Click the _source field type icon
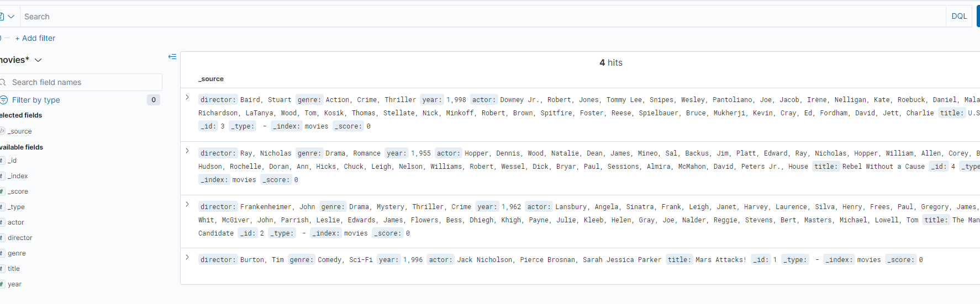The height and width of the screenshot is (304, 980). pos(2,131)
